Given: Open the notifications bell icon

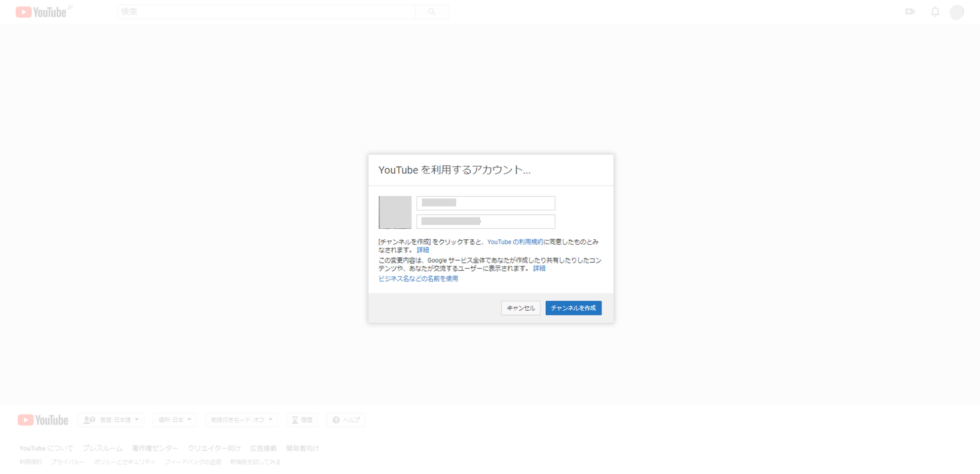Looking at the screenshot, I should point(935,12).
